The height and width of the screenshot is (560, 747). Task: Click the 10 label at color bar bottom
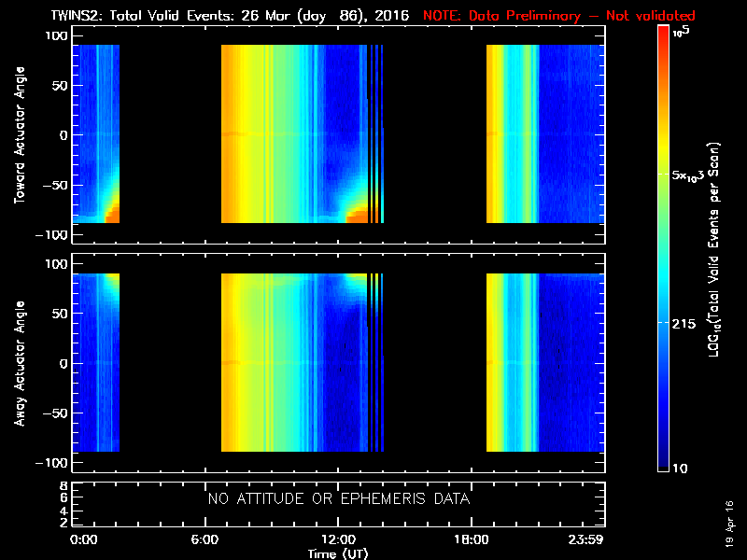point(683,468)
